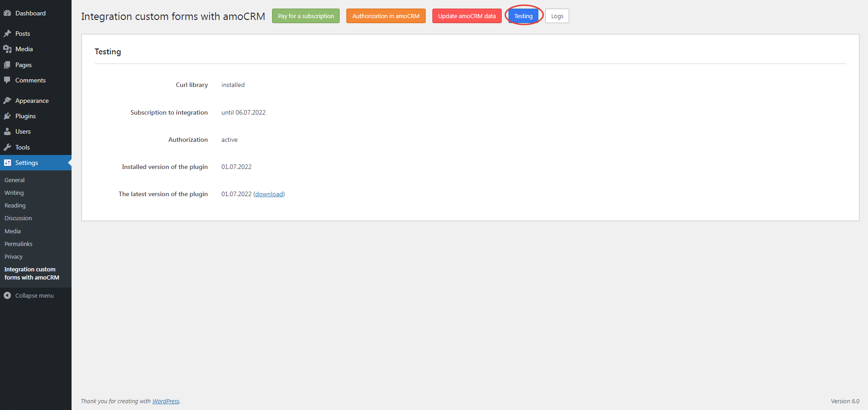Open the Plugins menu
The height and width of the screenshot is (410, 868).
pyautogui.click(x=36, y=116)
